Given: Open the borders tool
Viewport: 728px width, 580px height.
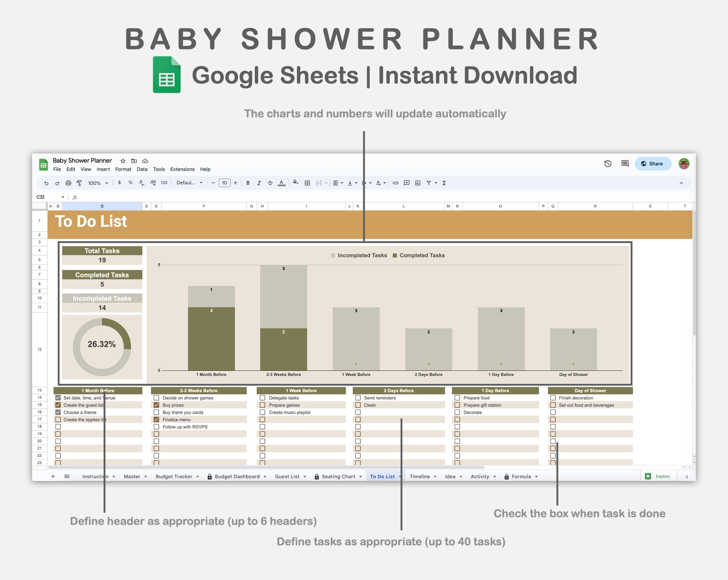Looking at the screenshot, I should [x=307, y=183].
